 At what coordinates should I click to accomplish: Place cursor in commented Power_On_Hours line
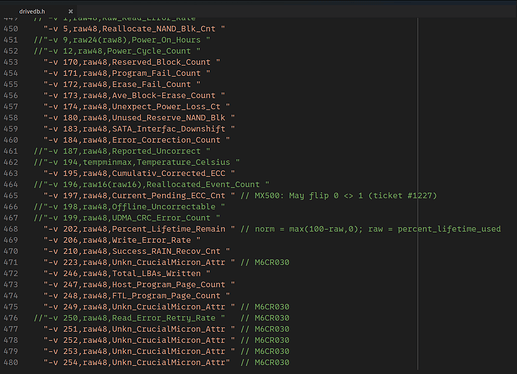tap(122, 40)
